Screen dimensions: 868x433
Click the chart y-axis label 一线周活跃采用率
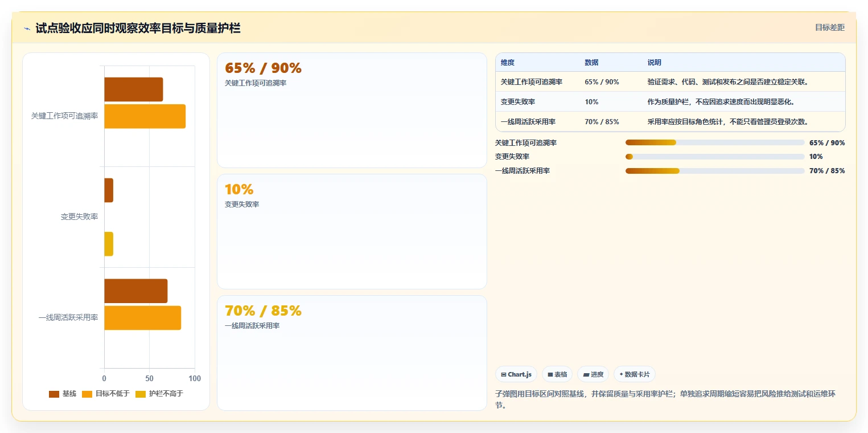pyautogui.click(x=68, y=317)
